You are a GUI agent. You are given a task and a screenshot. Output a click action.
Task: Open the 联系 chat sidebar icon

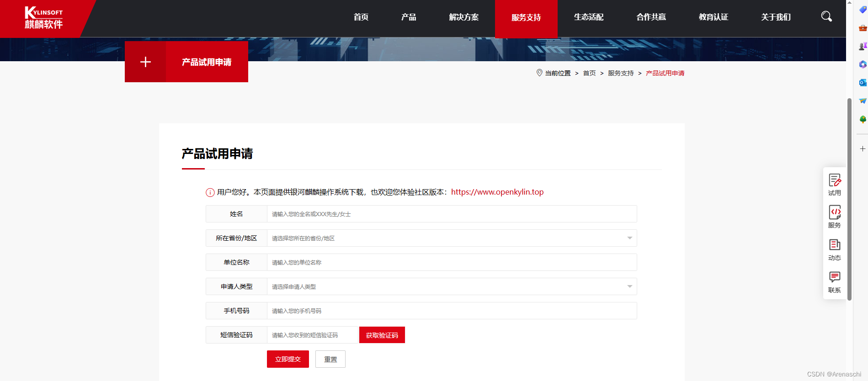(x=835, y=282)
